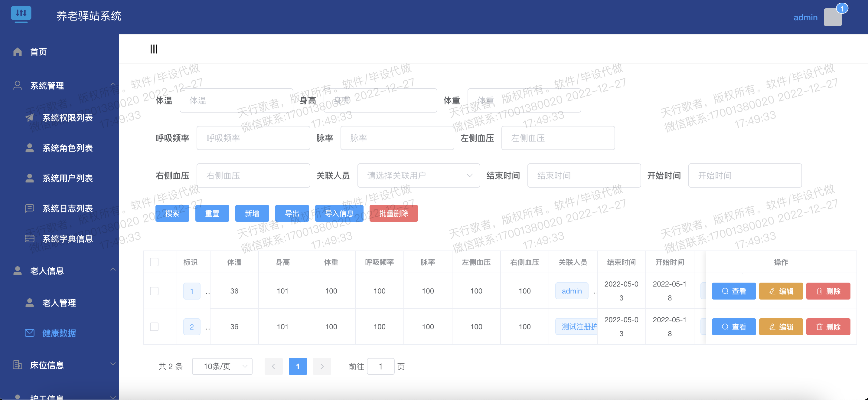Toggle the select-all checkbox in table header
868x400 pixels.
pyautogui.click(x=154, y=262)
